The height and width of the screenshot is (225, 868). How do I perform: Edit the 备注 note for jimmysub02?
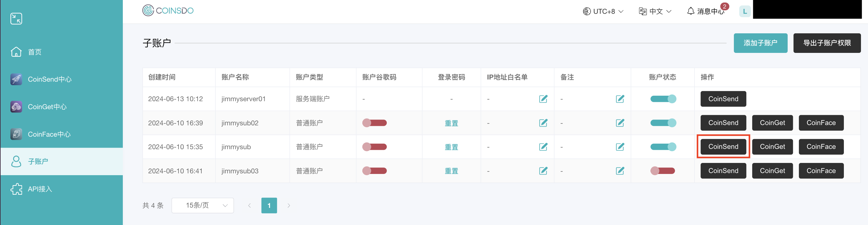click(620, 123)
